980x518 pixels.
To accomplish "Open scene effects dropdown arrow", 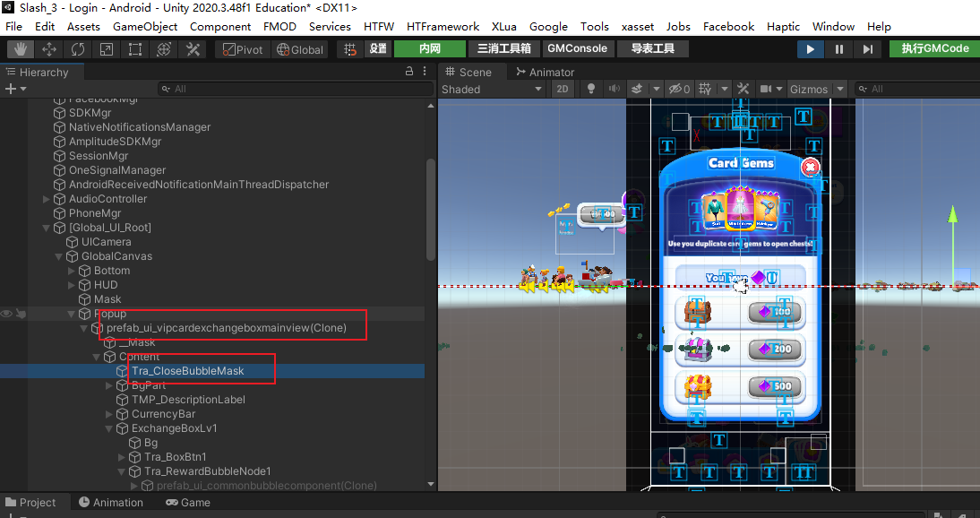I will (x=657, y=89).
